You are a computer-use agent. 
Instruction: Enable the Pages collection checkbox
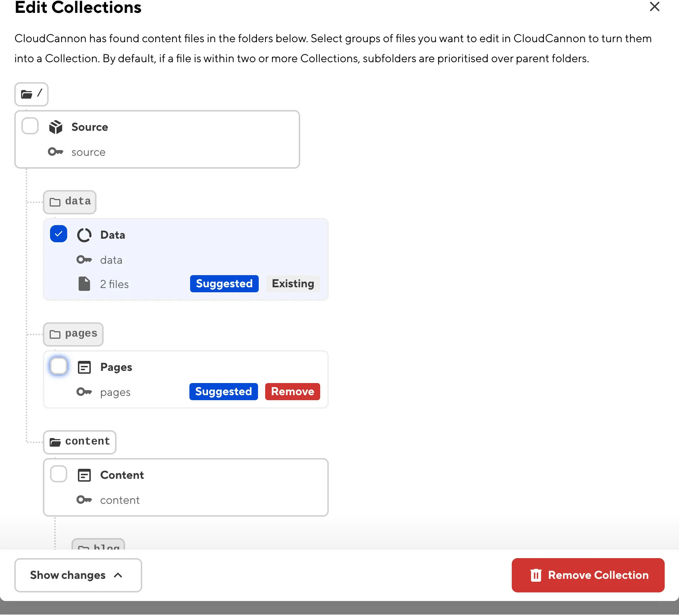coord(58,366)
